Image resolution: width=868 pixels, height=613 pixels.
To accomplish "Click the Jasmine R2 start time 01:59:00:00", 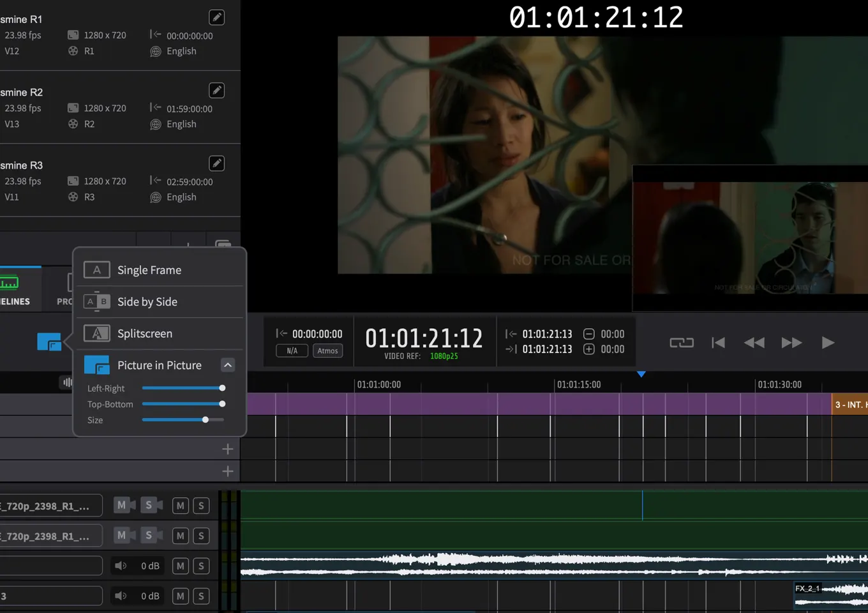I will 190,109.
